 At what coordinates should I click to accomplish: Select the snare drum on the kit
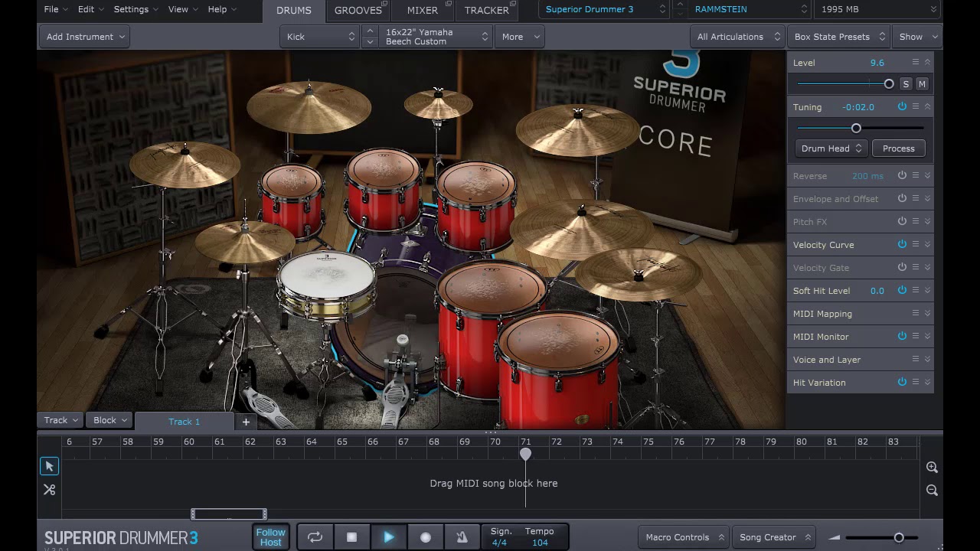(327, 285)
